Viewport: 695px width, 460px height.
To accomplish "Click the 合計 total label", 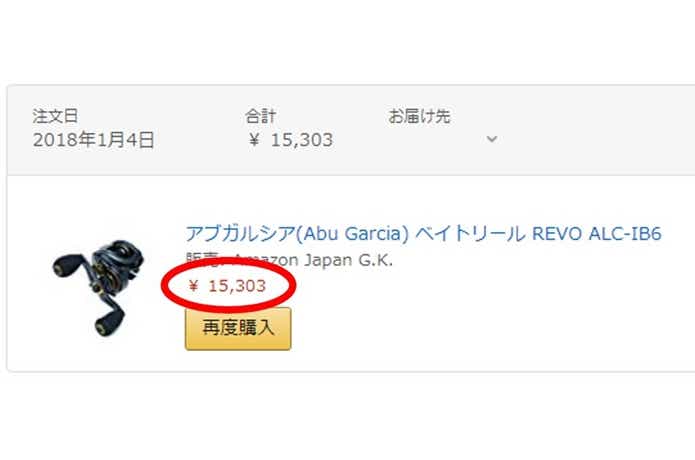I will [x=260, y=116].
